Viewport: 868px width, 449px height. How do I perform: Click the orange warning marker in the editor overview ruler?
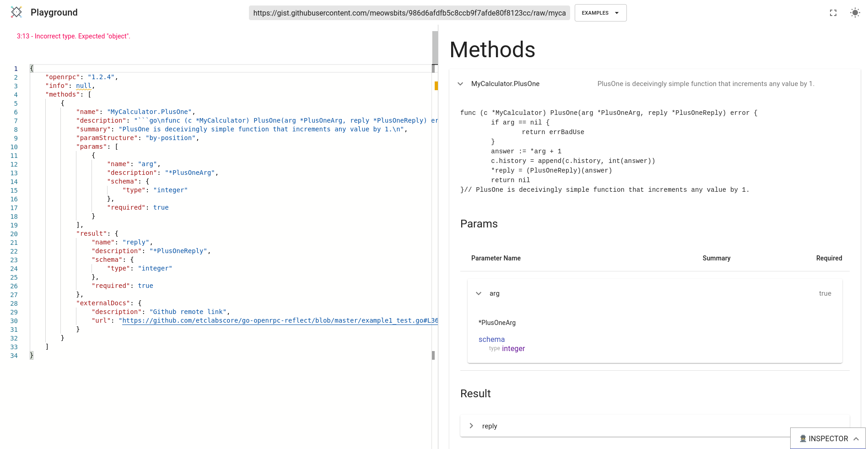click(x=436, y=86)
